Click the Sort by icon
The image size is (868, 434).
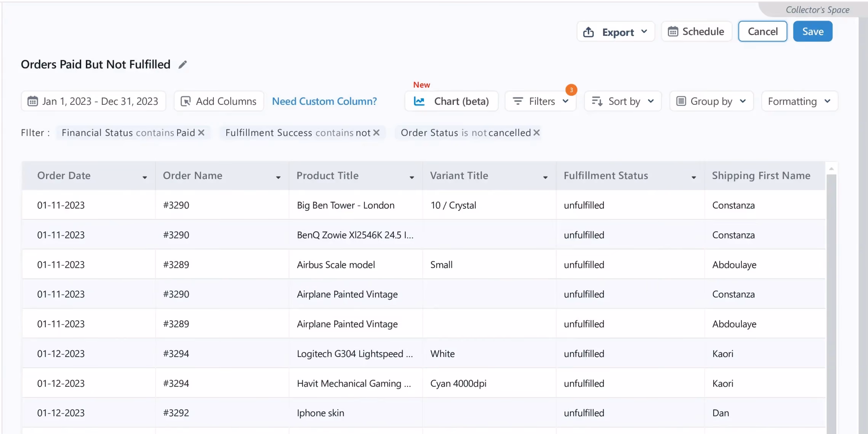(x=597, y=101)
